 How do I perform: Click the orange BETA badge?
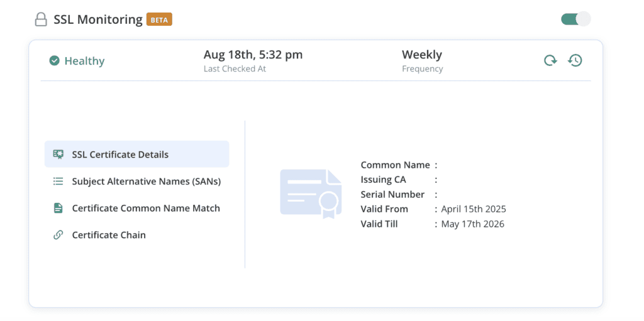click(x=159, y=19)
